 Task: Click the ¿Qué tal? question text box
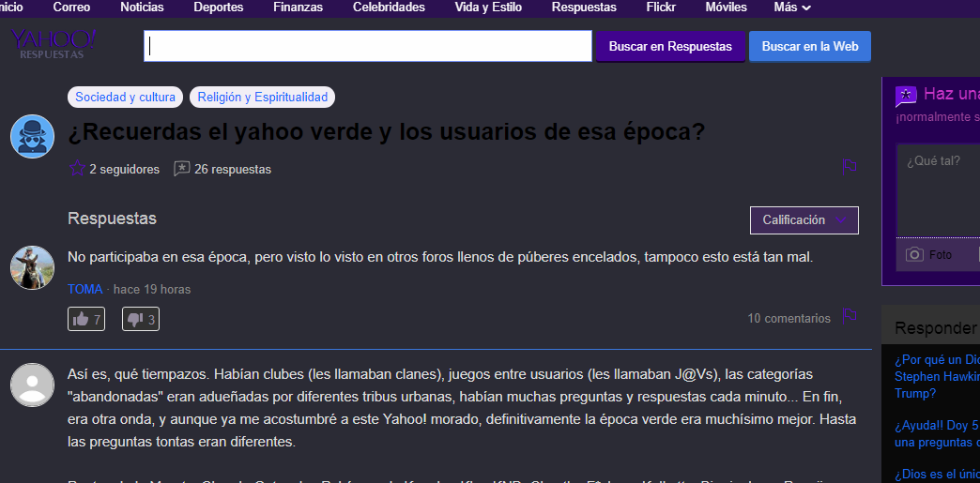[938, 190]
